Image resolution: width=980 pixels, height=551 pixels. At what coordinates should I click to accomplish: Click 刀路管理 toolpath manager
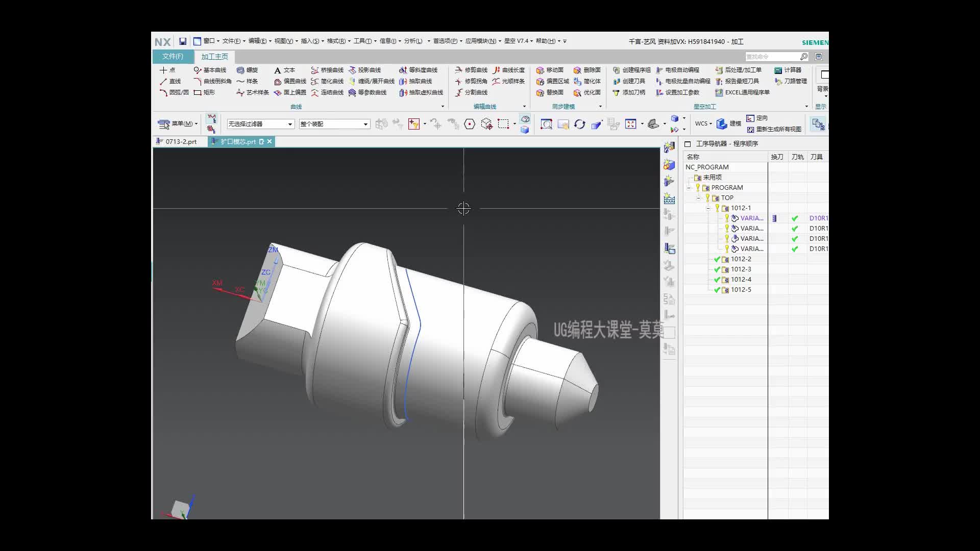[x=791, y=81]
